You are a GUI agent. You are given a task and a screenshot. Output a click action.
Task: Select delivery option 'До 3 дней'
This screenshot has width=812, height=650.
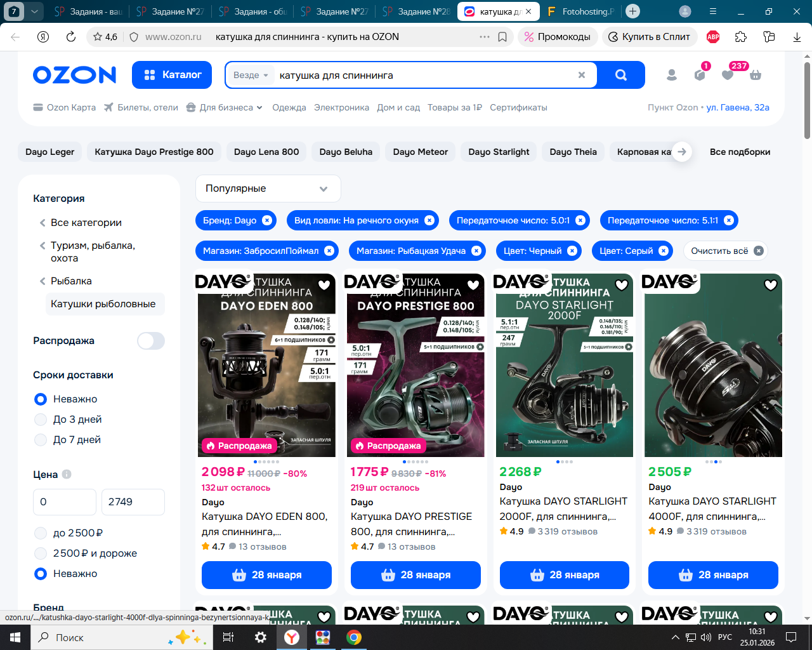[x=41, y=420]
